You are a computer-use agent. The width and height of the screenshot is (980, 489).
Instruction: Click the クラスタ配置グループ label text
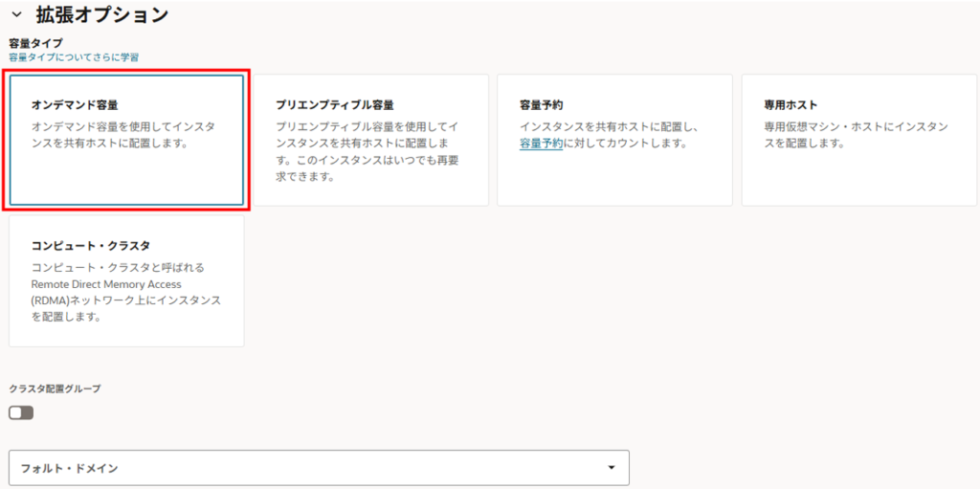point(55,389)
